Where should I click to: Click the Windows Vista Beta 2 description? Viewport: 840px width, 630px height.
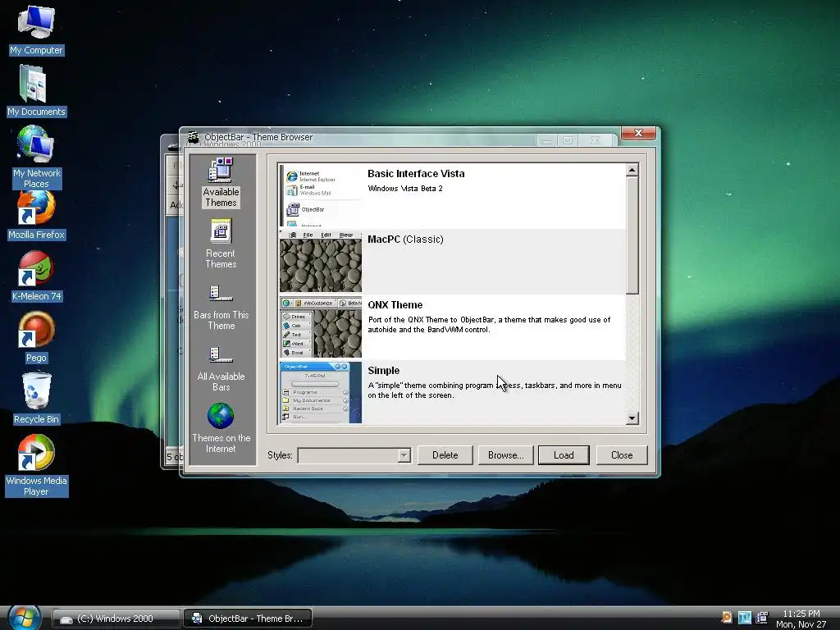[405, 189]
